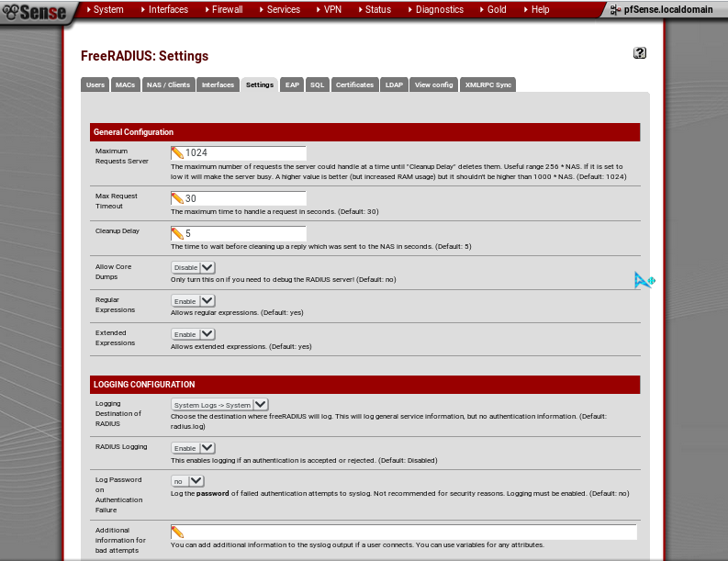Switch to the FreeRADIUS Interfaces tab
728x561 pixels.
point(218,84)
